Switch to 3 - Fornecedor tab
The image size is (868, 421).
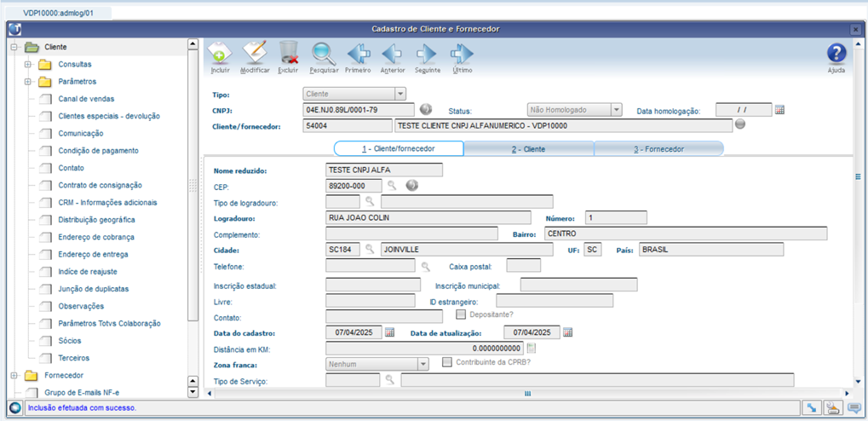click(x=658, y=149)
